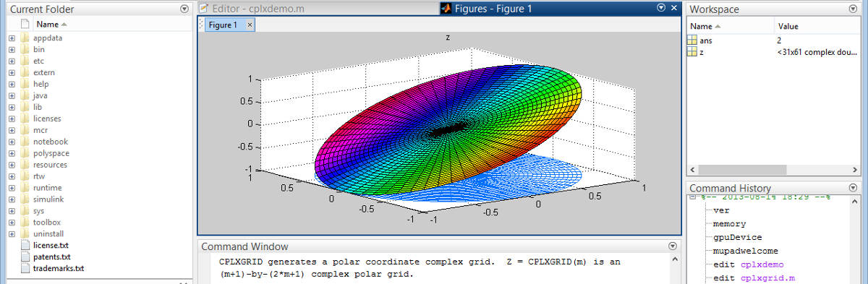Viewport: 868px width, 284px height.
Task: Expand the java folder
Action: (x=12, y=95)
